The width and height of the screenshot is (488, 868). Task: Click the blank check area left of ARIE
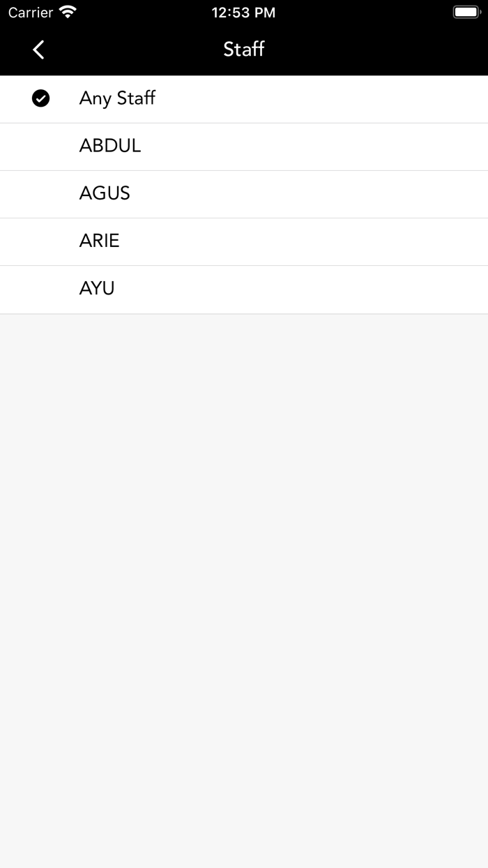point(41,241)
